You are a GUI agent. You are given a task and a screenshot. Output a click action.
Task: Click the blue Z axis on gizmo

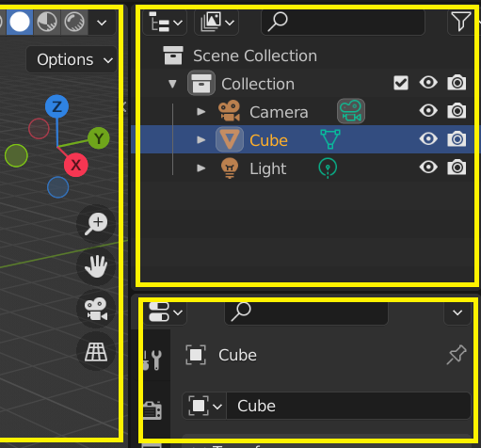click(56, 106)
